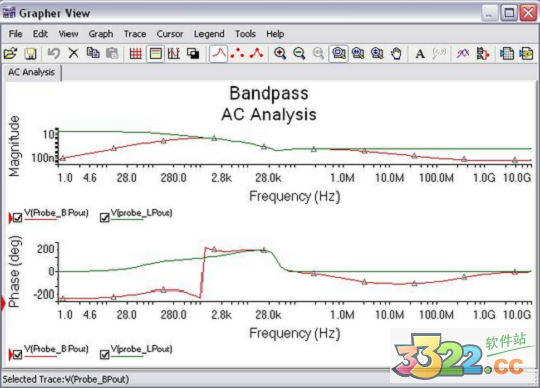This screenshot has height=388, width=540.
Task: Toggle the red grid icon
Action: pyautogui.click(x=136, y=54)
